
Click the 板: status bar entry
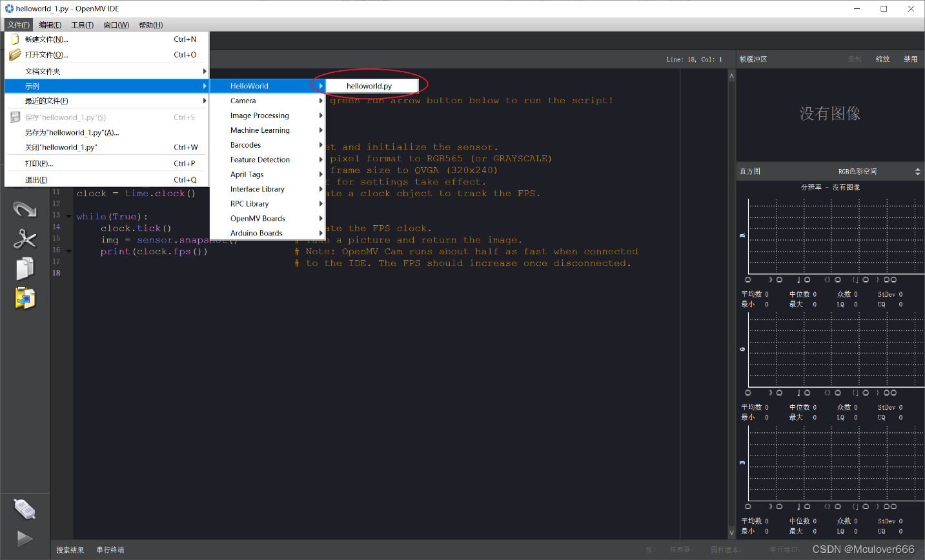pos(650,550)
